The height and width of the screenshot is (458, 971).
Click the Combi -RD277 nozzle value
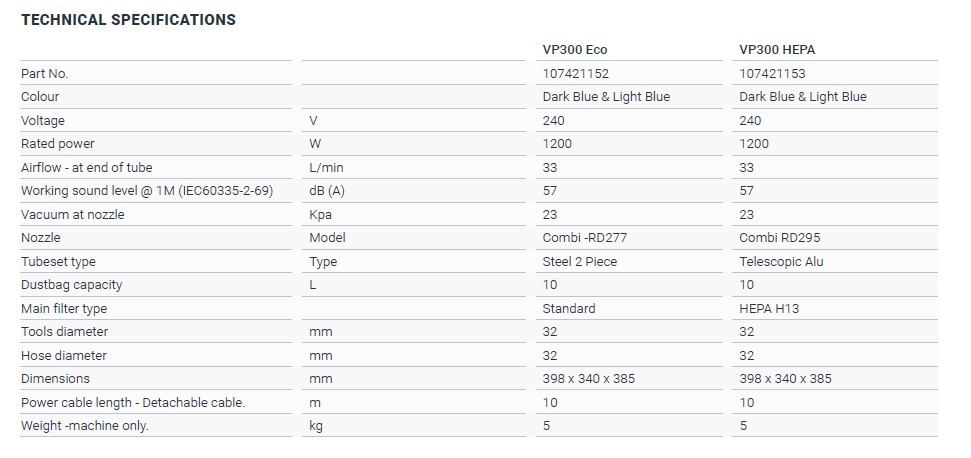point(586,238)
